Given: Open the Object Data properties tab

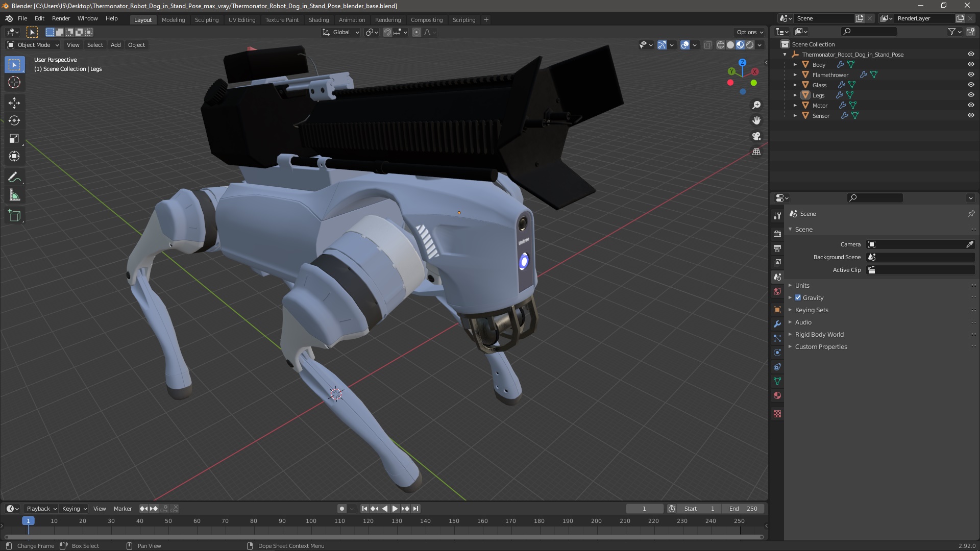Looking at the screenshot, I should [777, 381].
